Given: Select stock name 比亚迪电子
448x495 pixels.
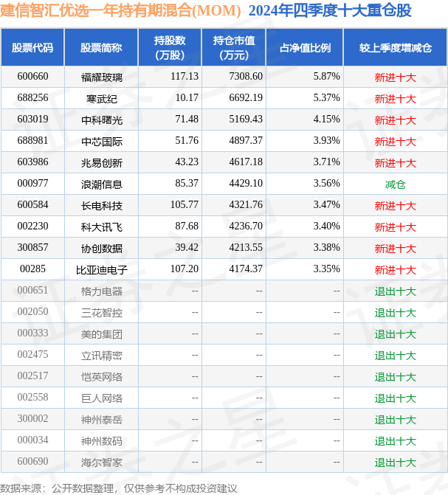Looking at the screenshot, I should 101,270.
